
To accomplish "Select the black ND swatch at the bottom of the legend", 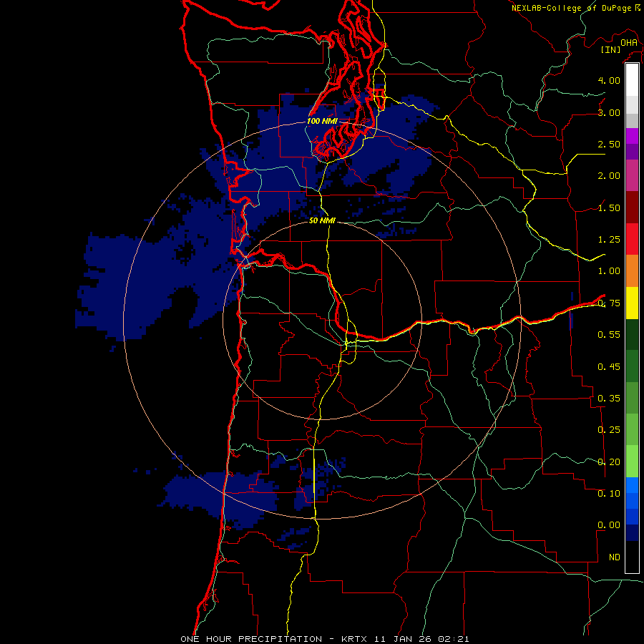I will [x=632, y=557].
